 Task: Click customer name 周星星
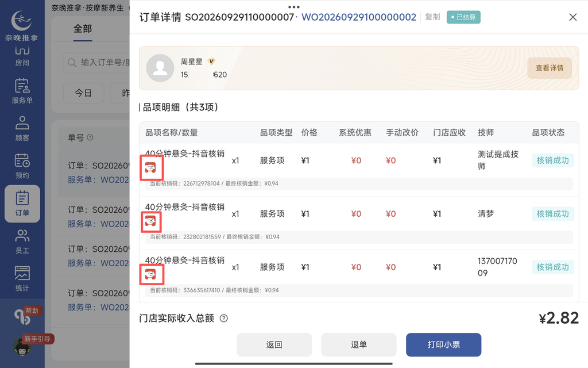(x=192, y=62)
